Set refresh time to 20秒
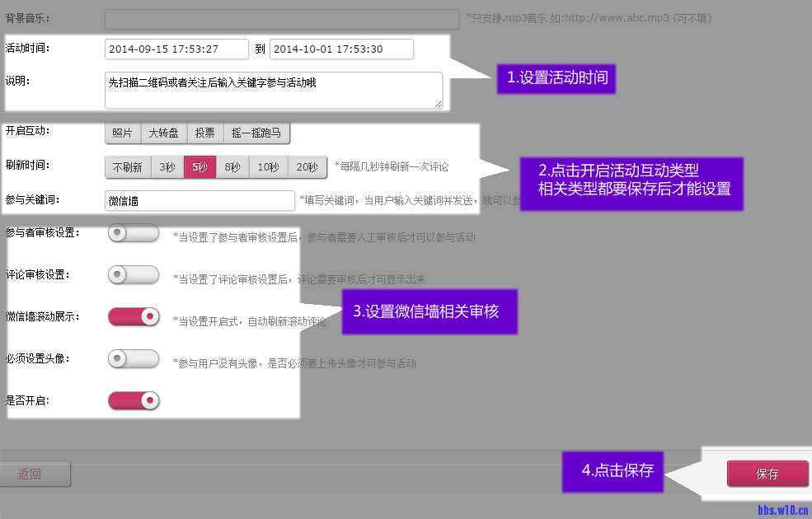The width and height of the screenshot is (812, 519). click(x=307, y=167)
